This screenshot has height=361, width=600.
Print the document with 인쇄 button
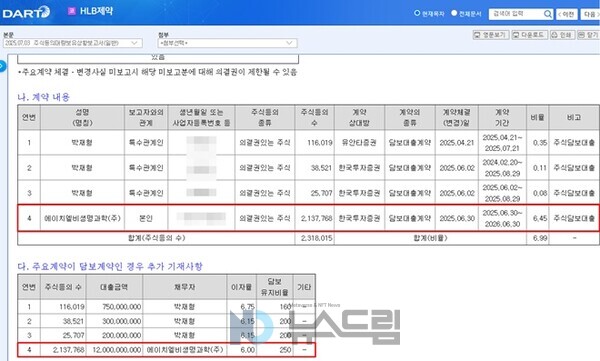click(x=563, y=35)
